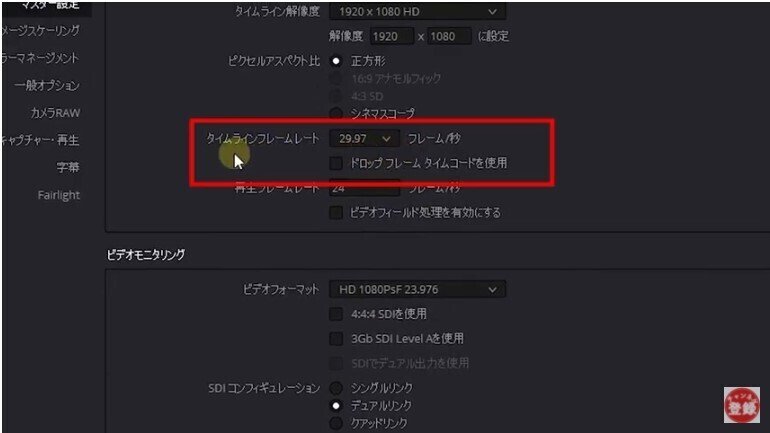
Task: Open the カメラRAW settings section
Action: point(55,113)
